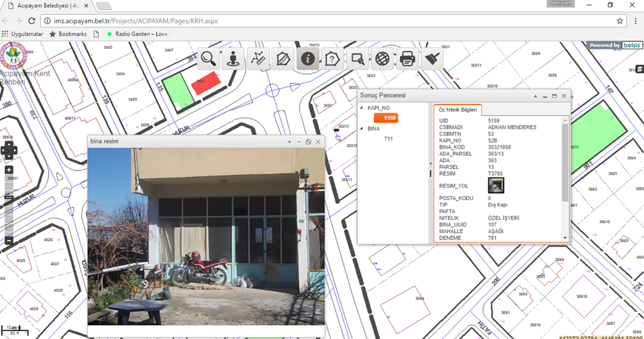Viewport: 644px width, 339px height.
Task: Open the layers panel icon at right edge
Action: (640, 70)
